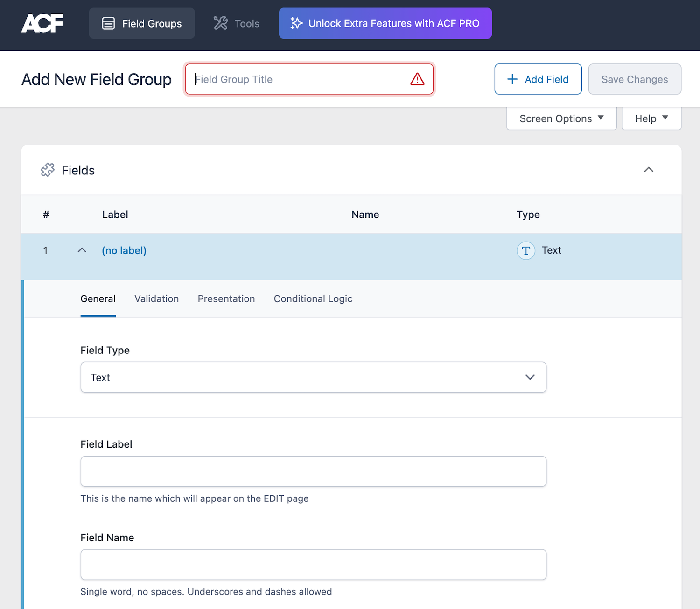The width and height of the screenshot is (700, 609).
Task: Click the ACF logo
Action: (42, 23)
